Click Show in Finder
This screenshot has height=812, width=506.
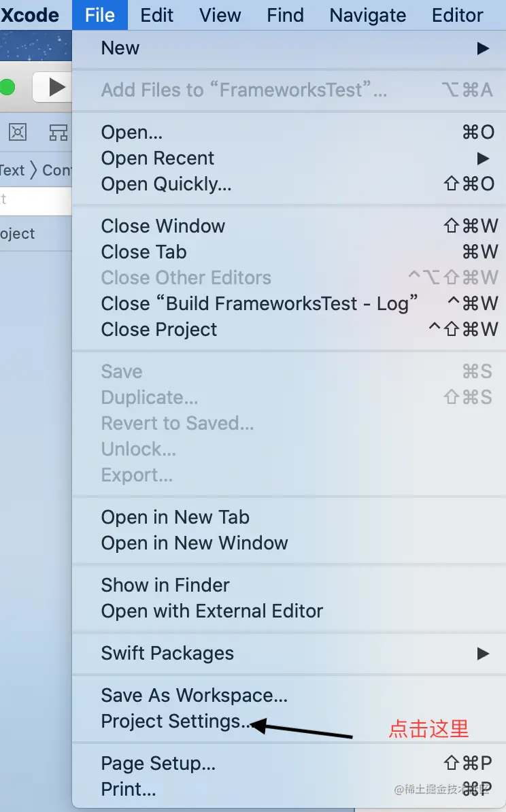tap(165, 586)
